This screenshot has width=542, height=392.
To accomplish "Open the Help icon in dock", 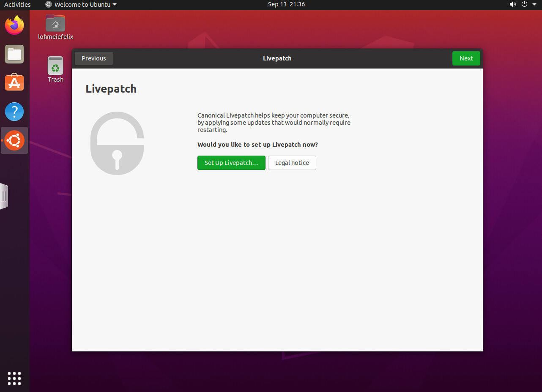I will [14, 112].
